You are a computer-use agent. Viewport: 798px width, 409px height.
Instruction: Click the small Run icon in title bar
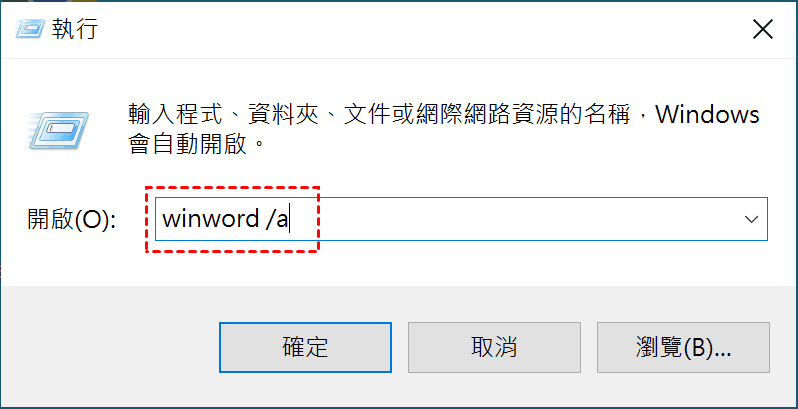tap(30, 29)
